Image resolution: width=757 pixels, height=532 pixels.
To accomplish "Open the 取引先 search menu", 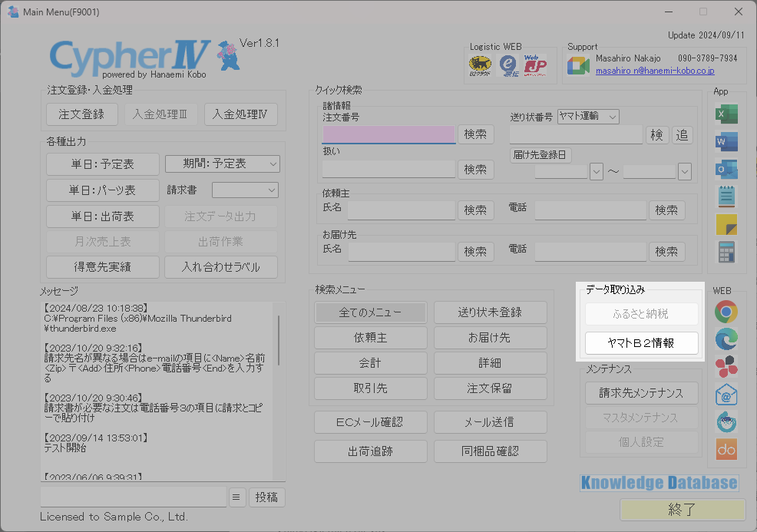I will [x=370, y=388].
